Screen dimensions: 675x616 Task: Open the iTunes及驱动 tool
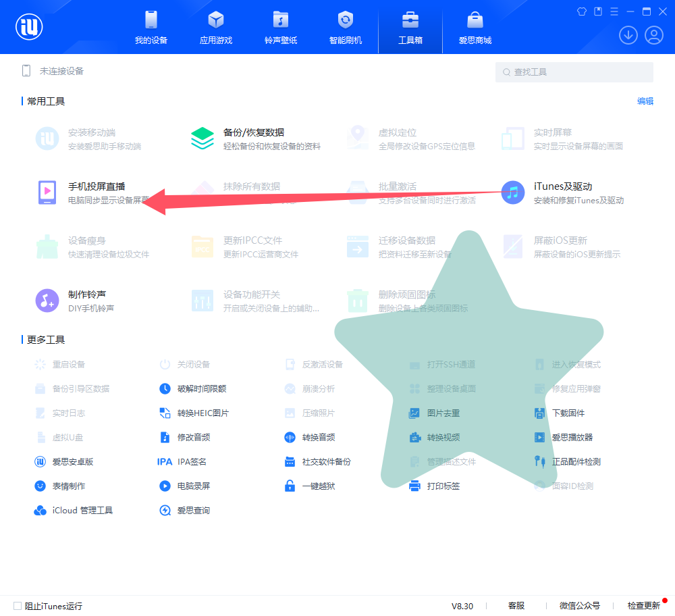coord(563,192)
